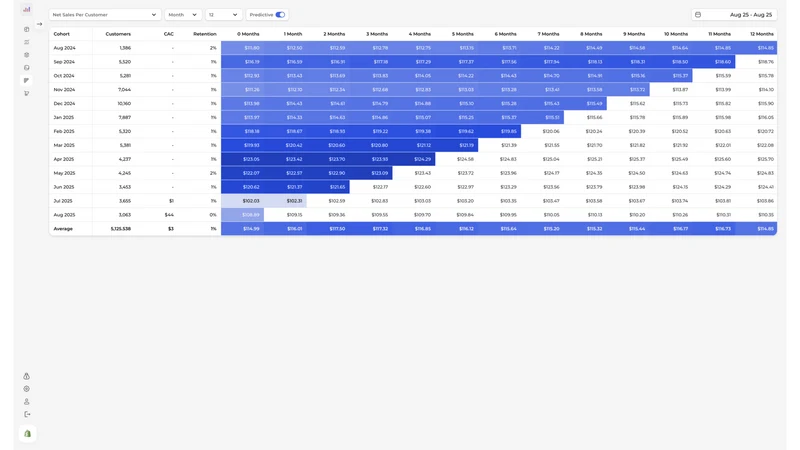Select the Aug 2025 cohort row label

64,215
